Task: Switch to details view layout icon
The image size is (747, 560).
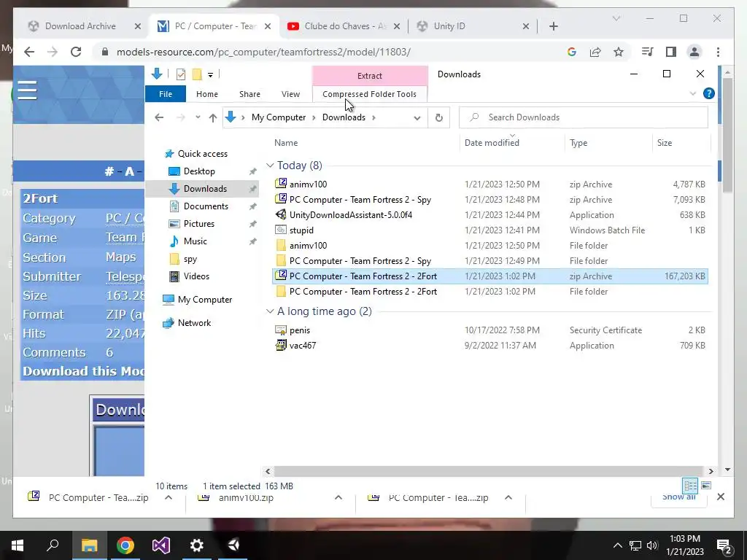Action: coord(690,485)
